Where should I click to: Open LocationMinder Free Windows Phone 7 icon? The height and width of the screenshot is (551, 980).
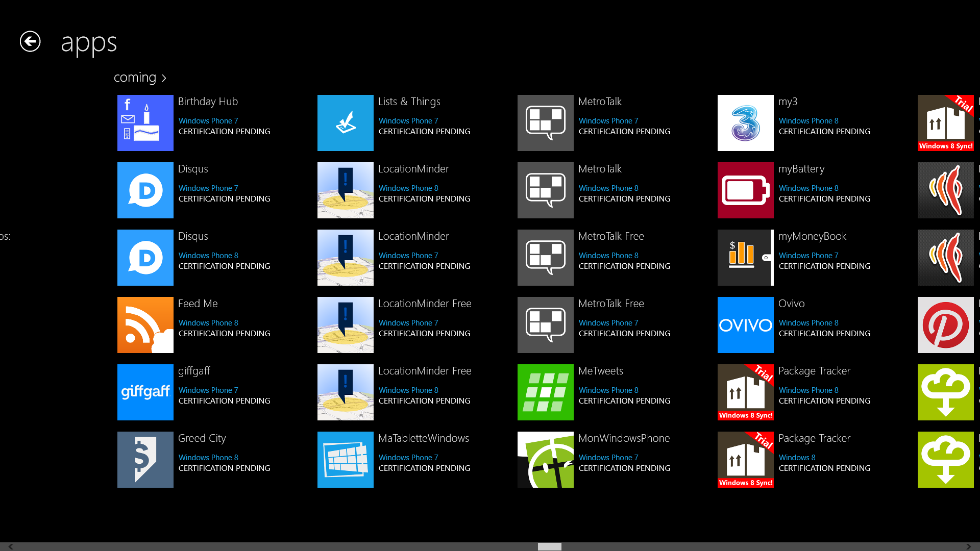346,325
